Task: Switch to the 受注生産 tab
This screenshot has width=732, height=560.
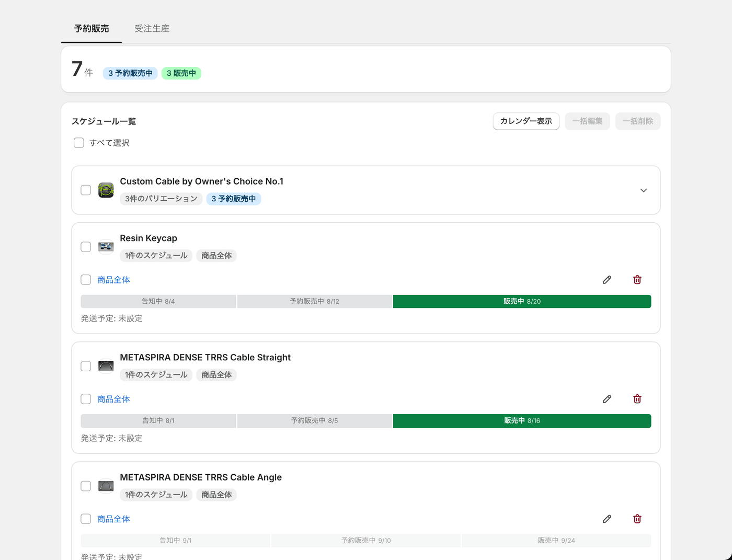Action: [152, 29]
